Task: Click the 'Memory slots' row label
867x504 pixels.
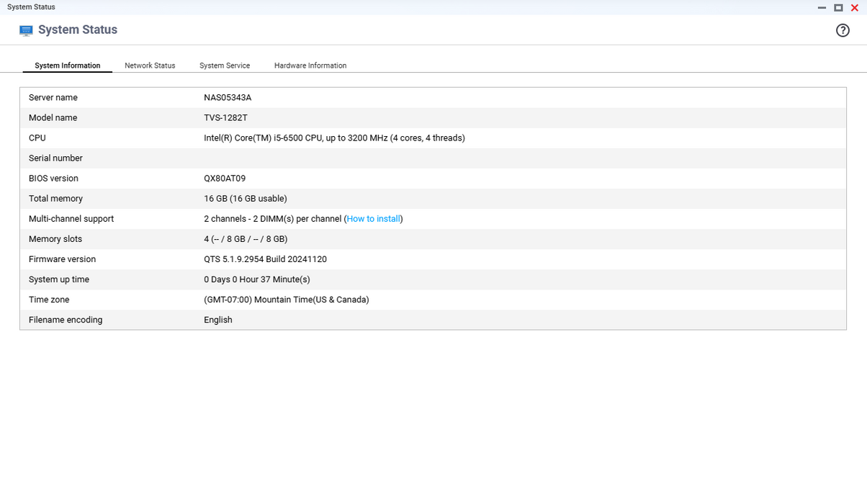Action: coord(55,239)
